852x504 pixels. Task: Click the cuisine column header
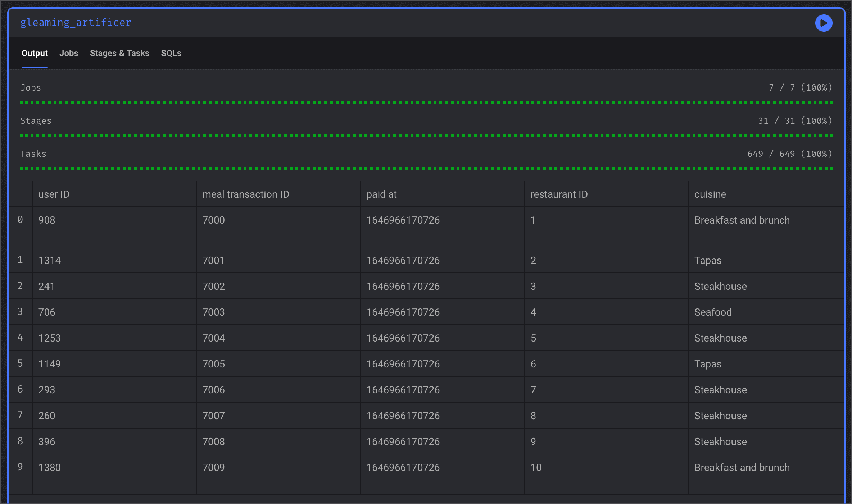pos(710,194)
